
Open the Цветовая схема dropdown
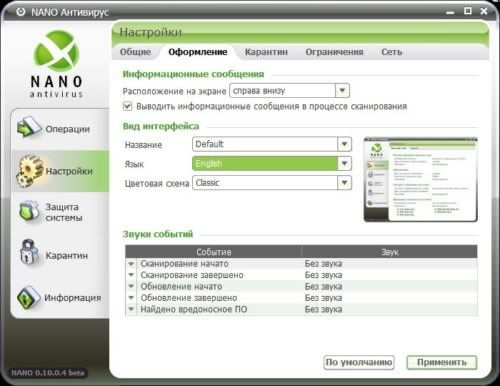(x=344, y=183)
